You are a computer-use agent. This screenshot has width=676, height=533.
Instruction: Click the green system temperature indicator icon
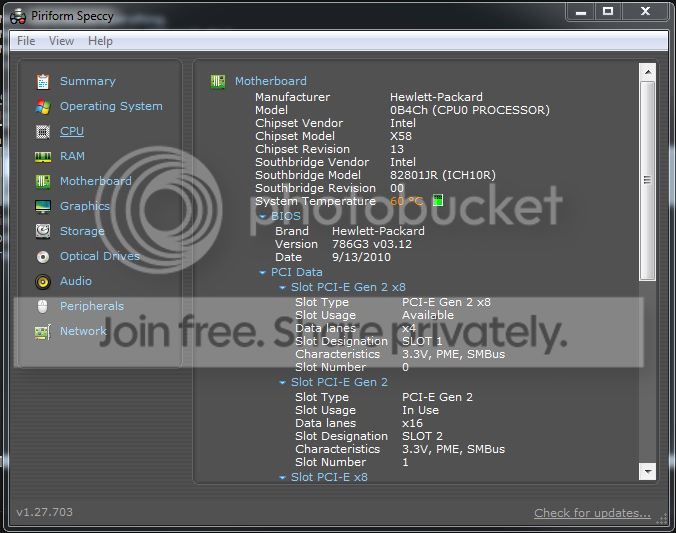(438, 200)
